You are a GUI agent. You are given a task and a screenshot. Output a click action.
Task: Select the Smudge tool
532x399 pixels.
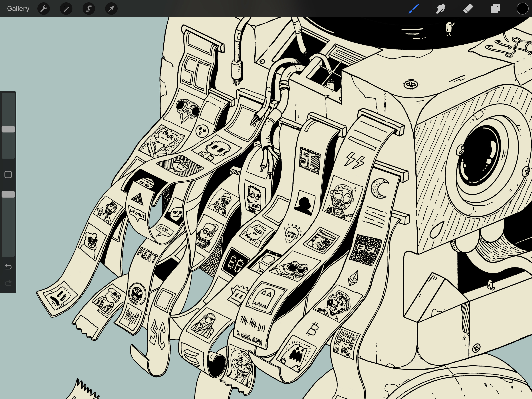click(441, 9)
